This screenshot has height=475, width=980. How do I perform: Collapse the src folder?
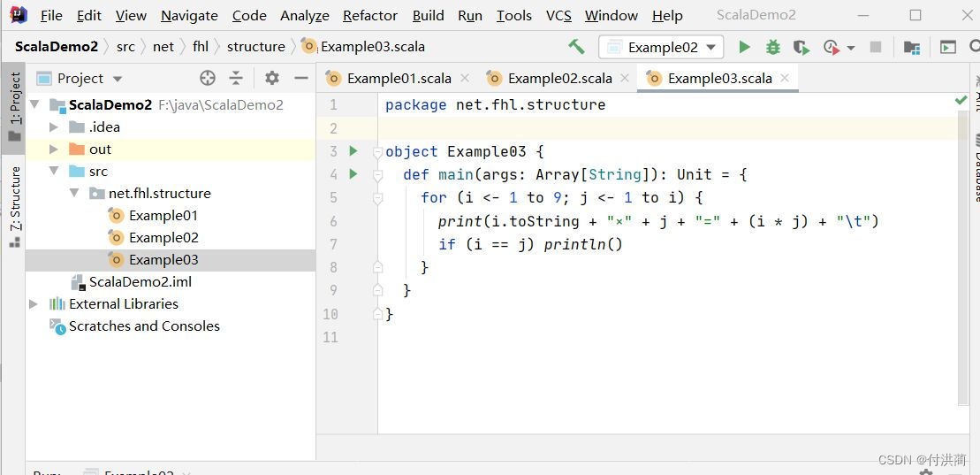point(54,171)
